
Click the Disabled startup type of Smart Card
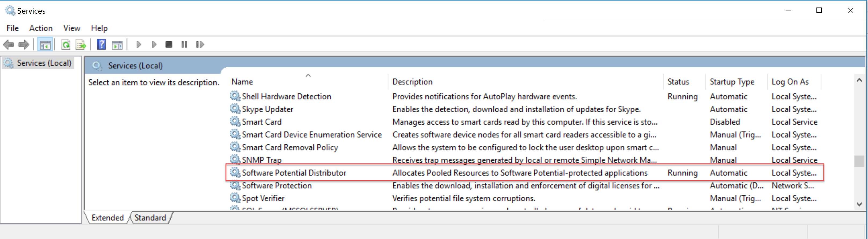click(x=725, y=122)
